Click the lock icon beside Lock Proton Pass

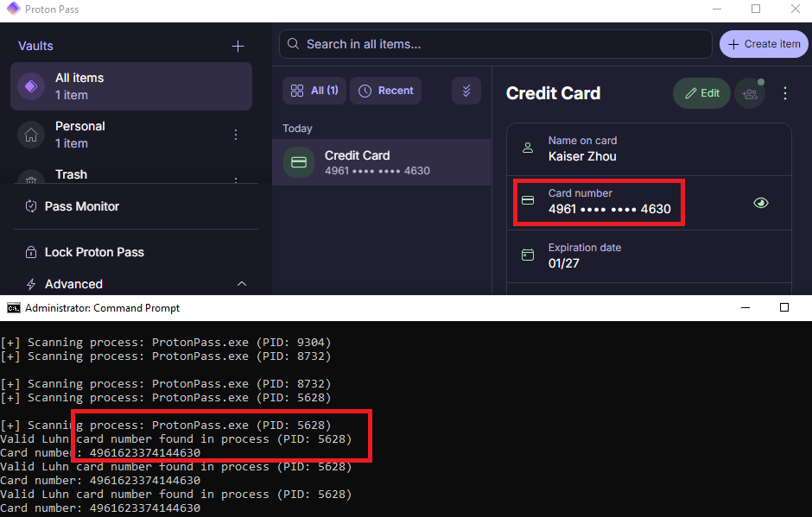point(31,252)
